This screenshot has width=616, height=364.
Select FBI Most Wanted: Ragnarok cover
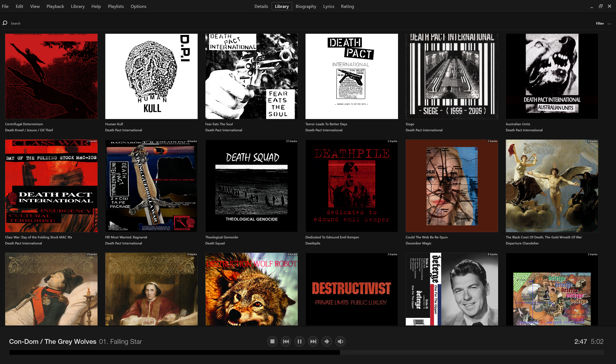[x=151, y=186]
